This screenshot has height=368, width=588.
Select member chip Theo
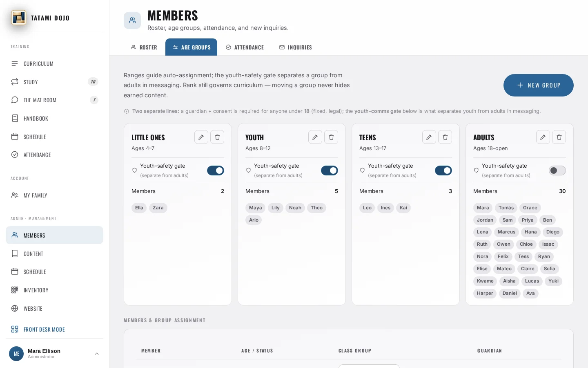click(x=316, y=208)
